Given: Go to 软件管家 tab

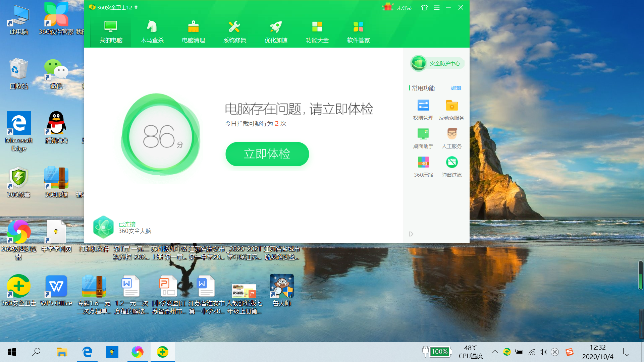Looking at the screenshot, I should click(358, 32).
